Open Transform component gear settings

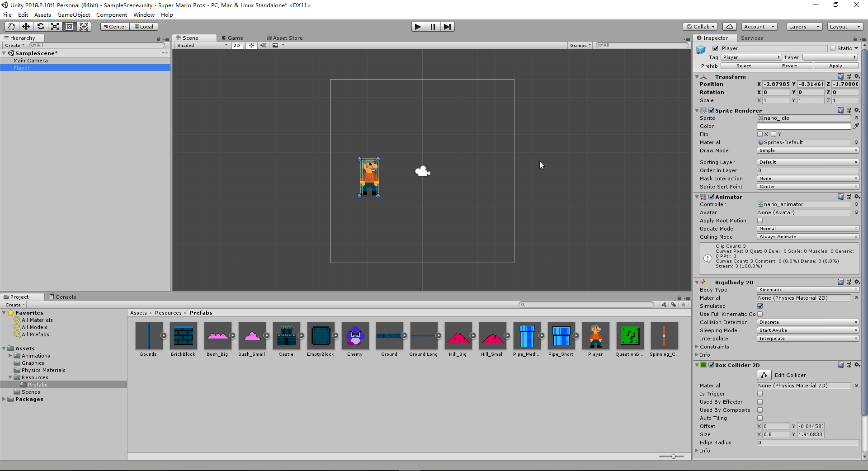coord(857,76)
